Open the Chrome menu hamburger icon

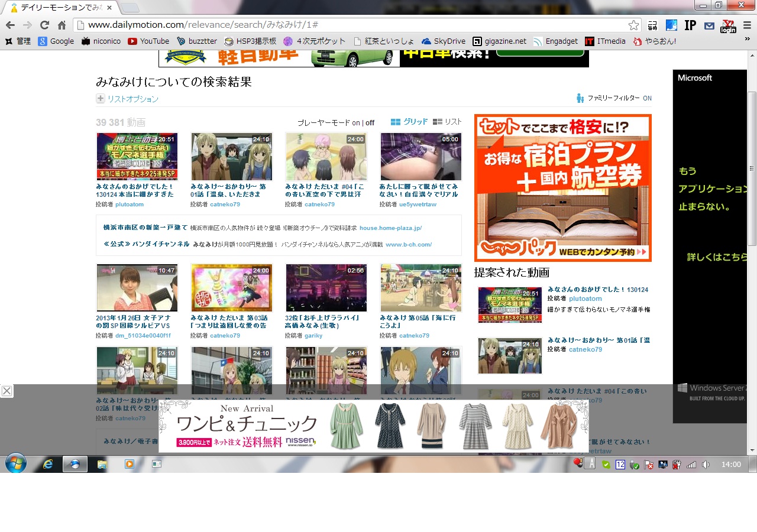point(746,25)
